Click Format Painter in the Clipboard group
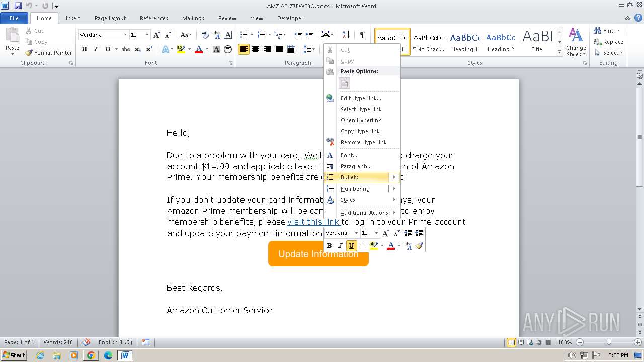The image size is (644, 362). click(x=48, y=53)
